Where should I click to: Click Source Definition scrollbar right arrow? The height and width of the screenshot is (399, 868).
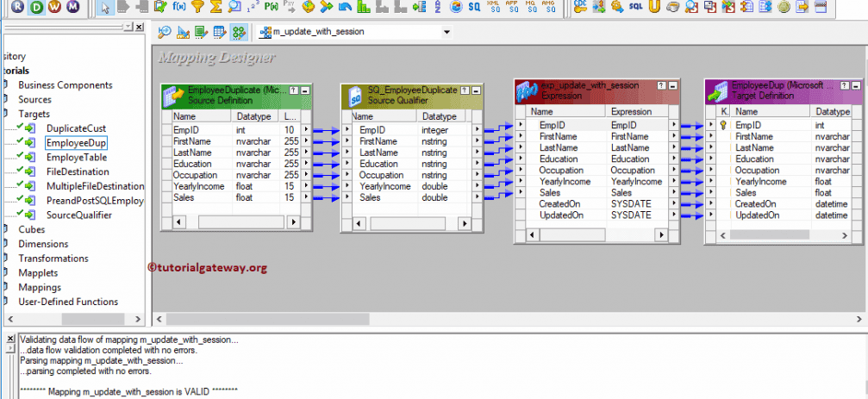[x=294, y=222]
